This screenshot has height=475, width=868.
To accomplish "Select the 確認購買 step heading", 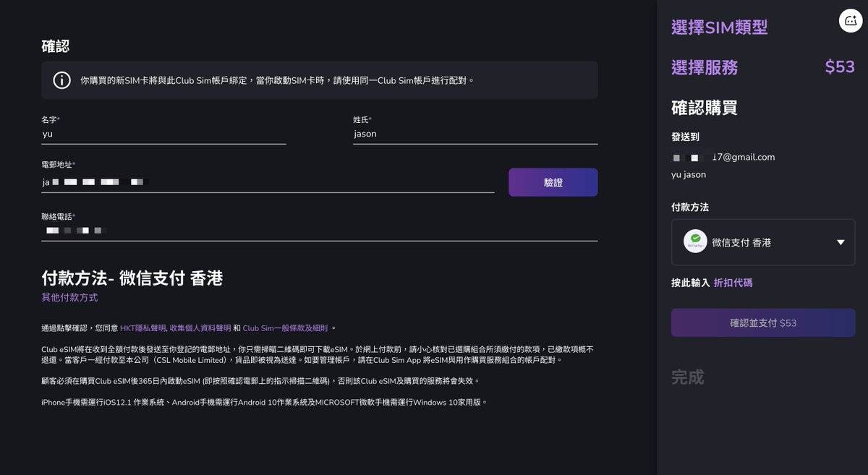I will (x=705, y=108).
